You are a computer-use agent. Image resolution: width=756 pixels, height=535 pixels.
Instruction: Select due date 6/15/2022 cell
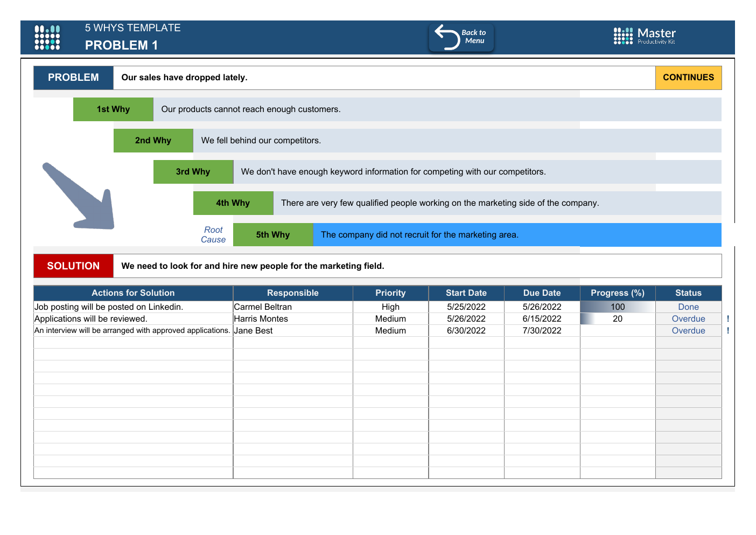point(542,319)
